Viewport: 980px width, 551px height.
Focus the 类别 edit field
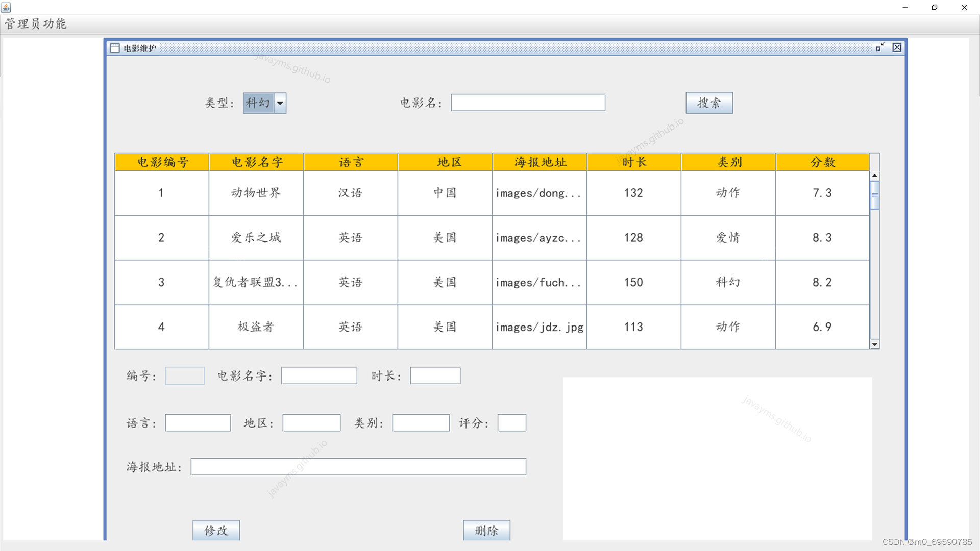click(x=421, y=423)
